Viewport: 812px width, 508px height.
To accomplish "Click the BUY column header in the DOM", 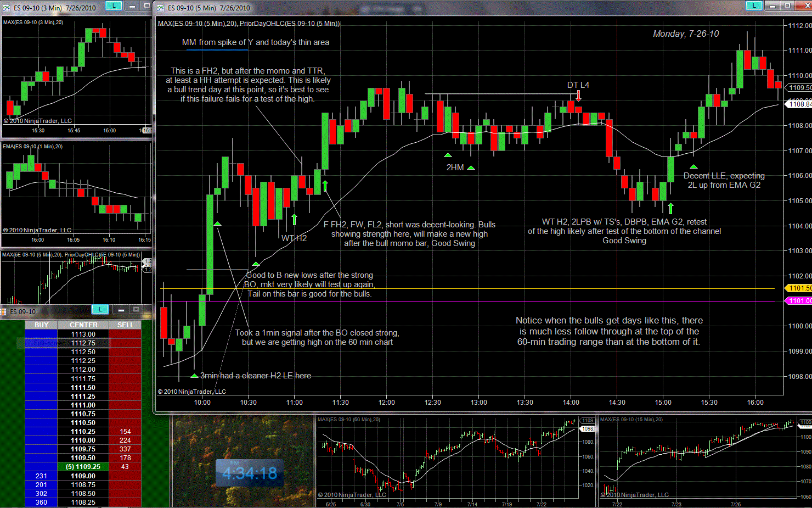I will pyautogui.click(x=41, y=325).
